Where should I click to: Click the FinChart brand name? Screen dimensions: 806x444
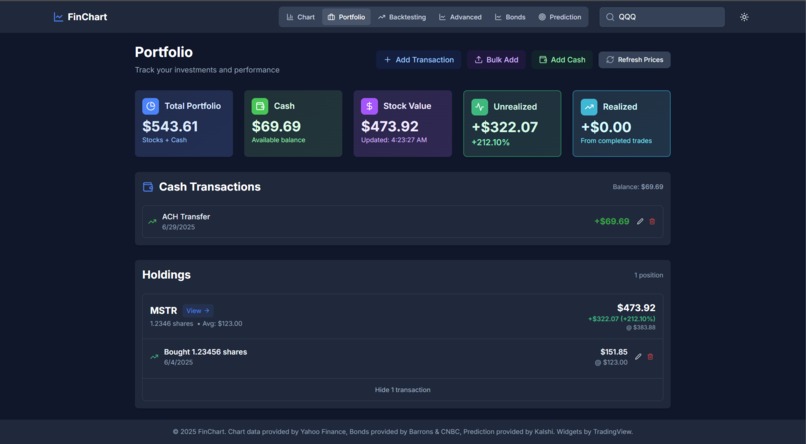[87, 17]
